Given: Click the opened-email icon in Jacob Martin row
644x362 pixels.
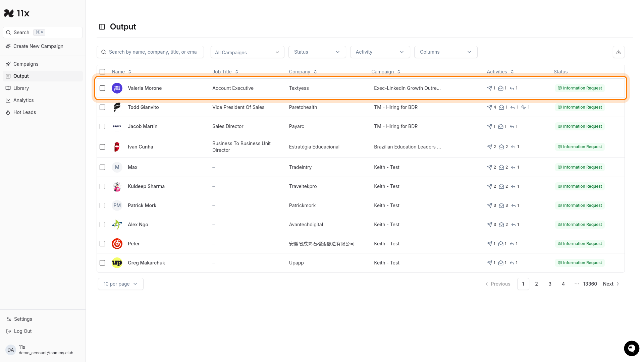Looking at the screenshot, I should click(501, 126).
